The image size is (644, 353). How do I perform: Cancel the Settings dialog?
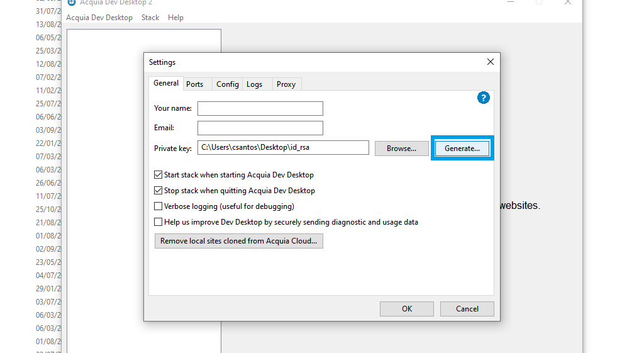[x=467, y=309]
